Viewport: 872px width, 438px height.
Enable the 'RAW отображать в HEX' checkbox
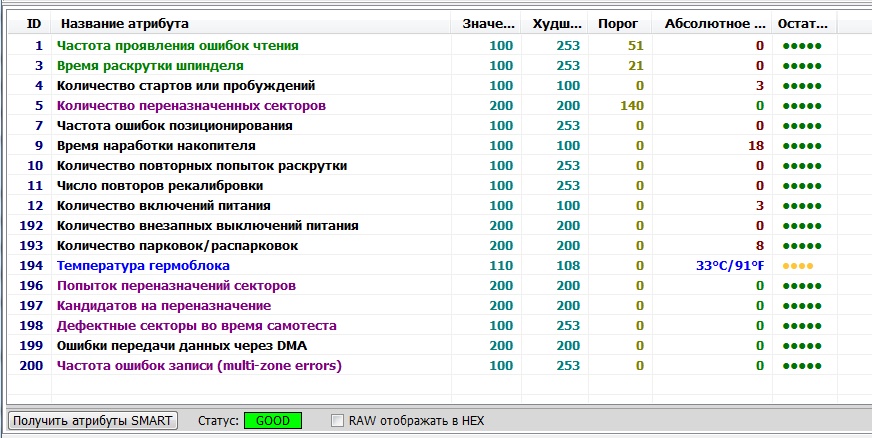(x=338, y=421)
